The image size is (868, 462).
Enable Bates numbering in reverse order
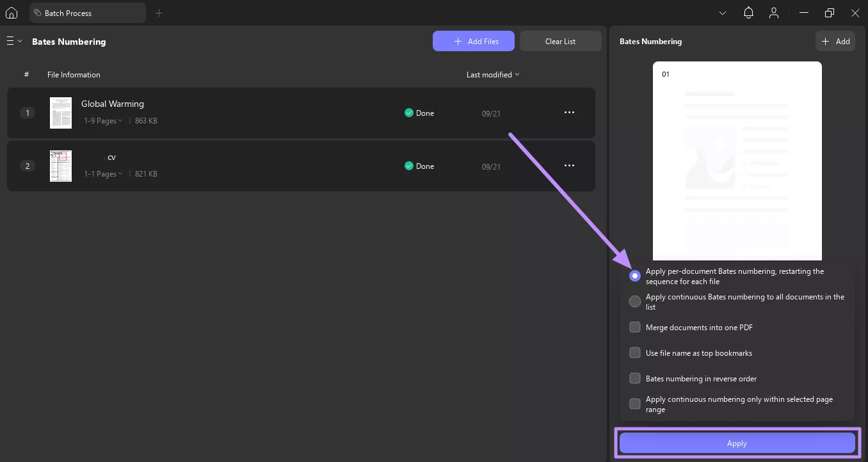click(x=635, y=378)
